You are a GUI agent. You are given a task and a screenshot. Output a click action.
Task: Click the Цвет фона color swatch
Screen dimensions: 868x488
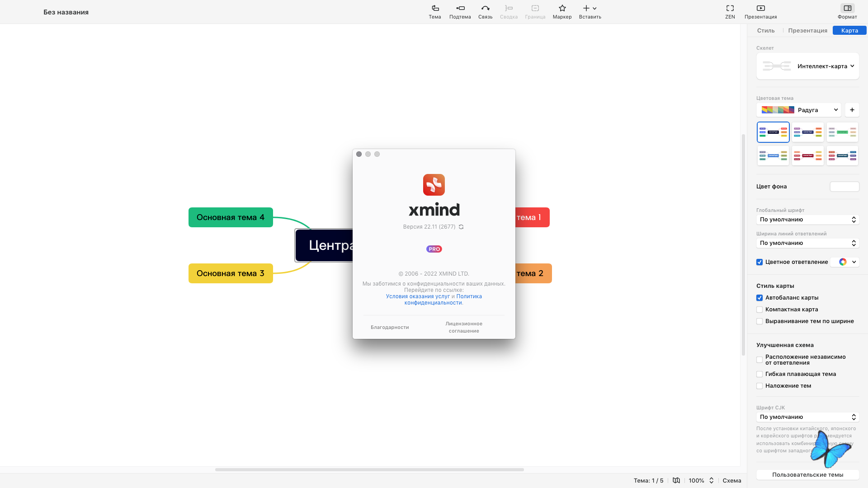click(844, 187)
